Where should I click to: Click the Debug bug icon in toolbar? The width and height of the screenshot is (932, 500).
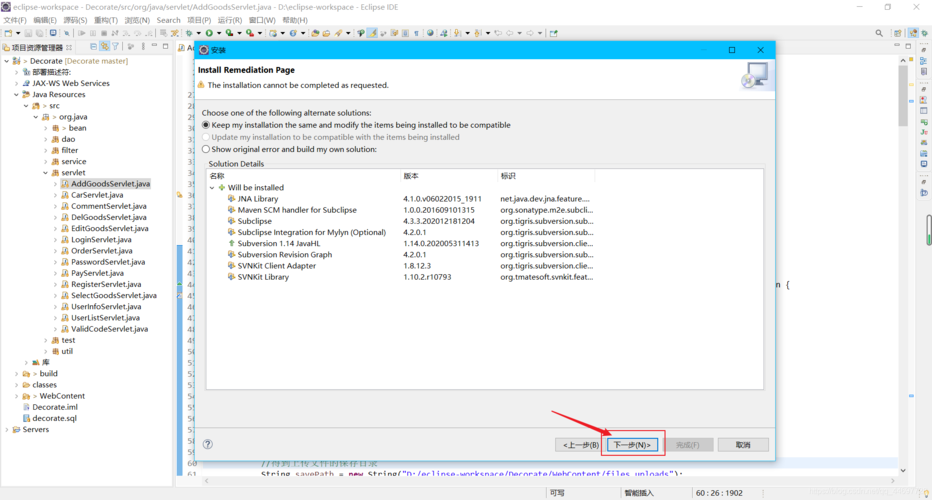[x=189, y=33]
